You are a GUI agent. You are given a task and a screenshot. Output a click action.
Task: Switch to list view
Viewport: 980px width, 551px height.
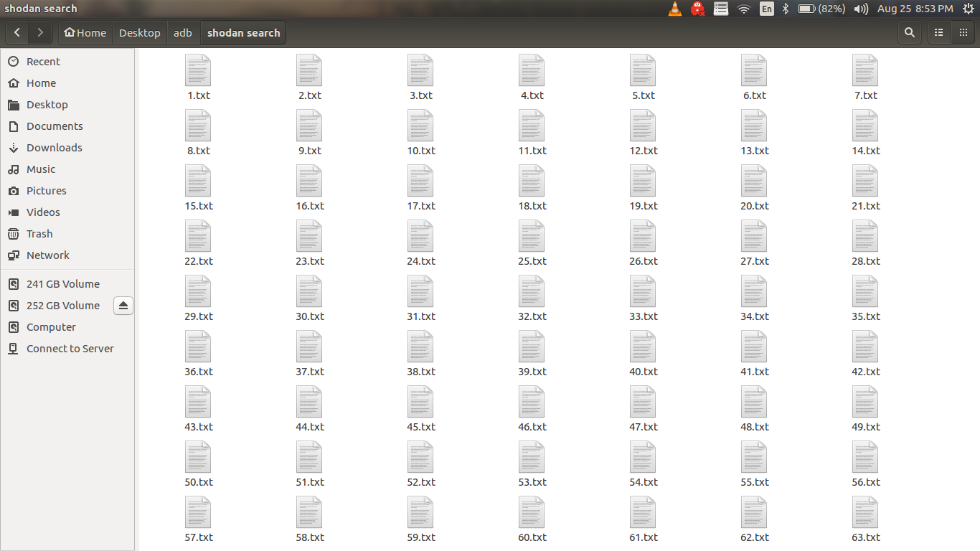click(939, 33)
